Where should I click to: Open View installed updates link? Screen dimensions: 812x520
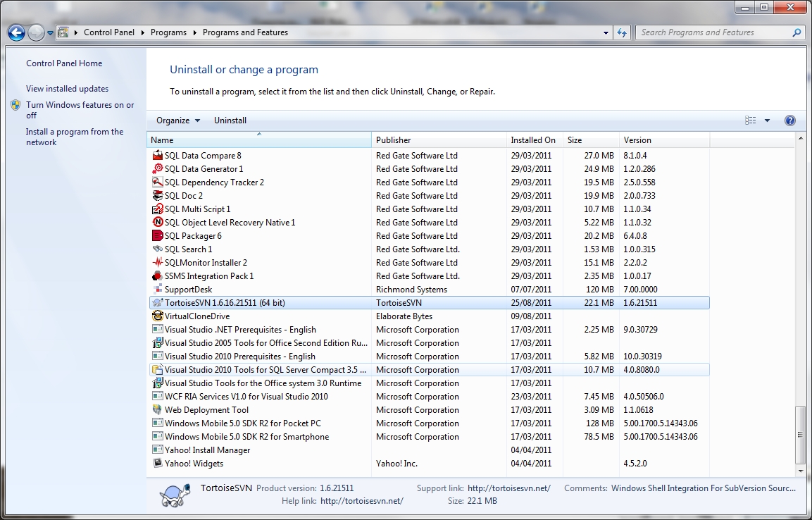tap(68, 89)
